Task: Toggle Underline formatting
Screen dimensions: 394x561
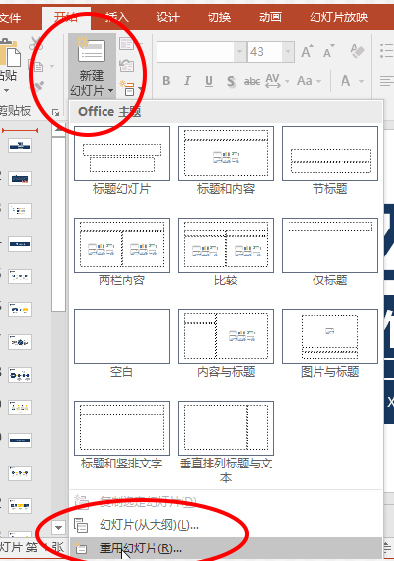Action: 209,81
